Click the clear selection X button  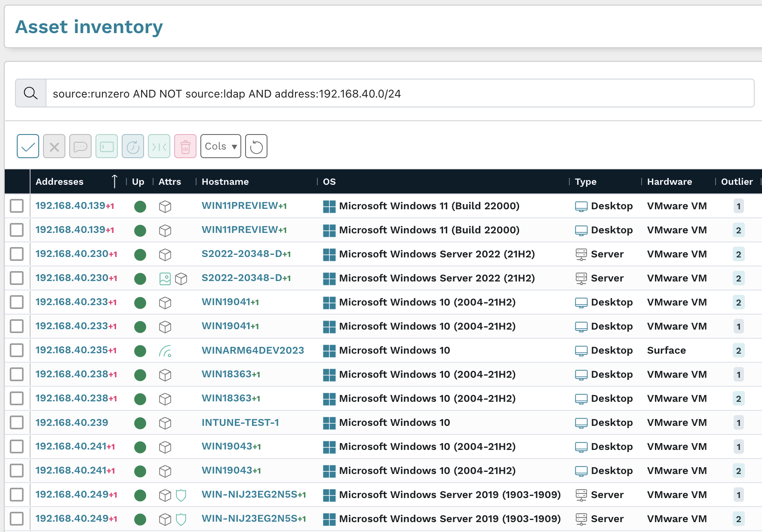click(54, 146)
